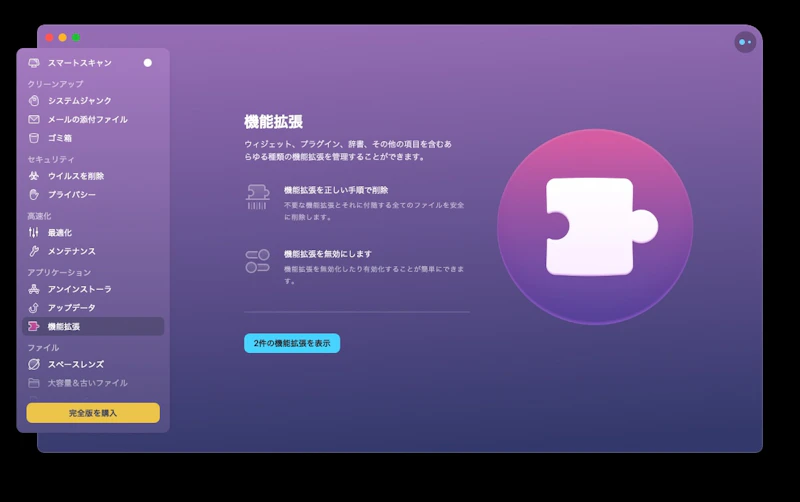Click the Smart Scan monitor icon

[34, 63]
